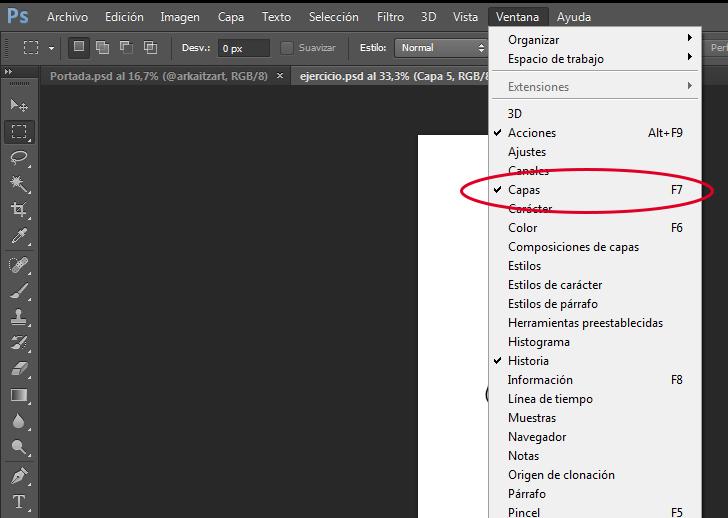Viewport: 728px width, 518px height.
Task: Select the Magic Wand tool
Action: click(x=19, y=184)
